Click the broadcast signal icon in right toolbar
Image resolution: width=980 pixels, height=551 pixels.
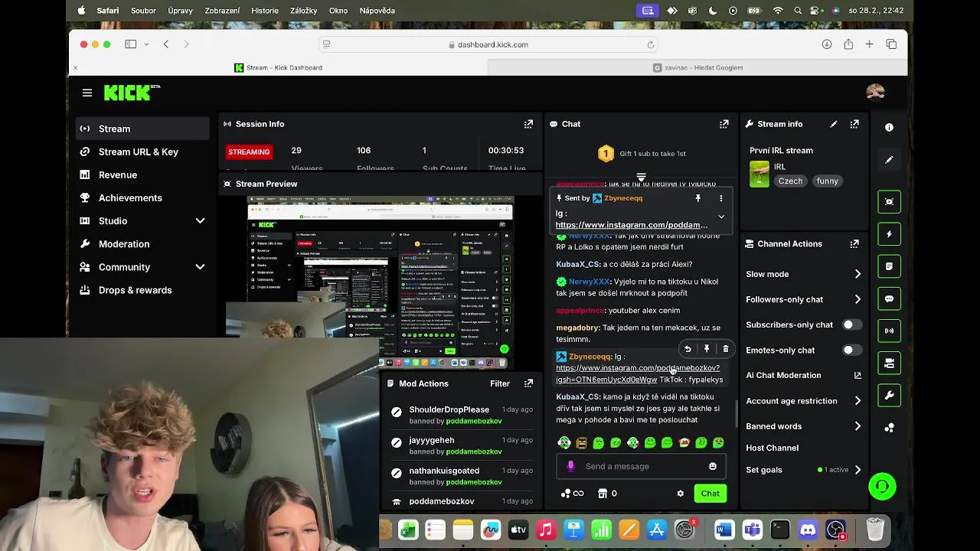pos(889,331)
